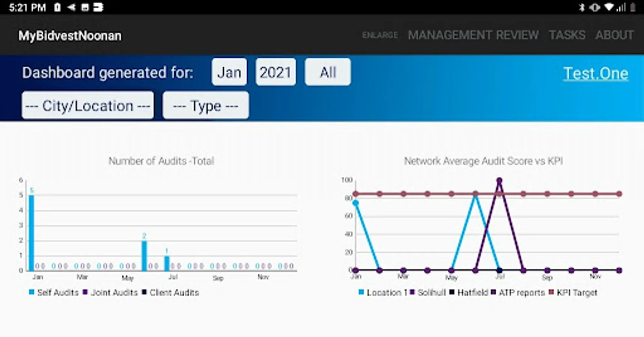
Task: Toggle the Hatfield legend entry
Action: click(x=469, y=292)
